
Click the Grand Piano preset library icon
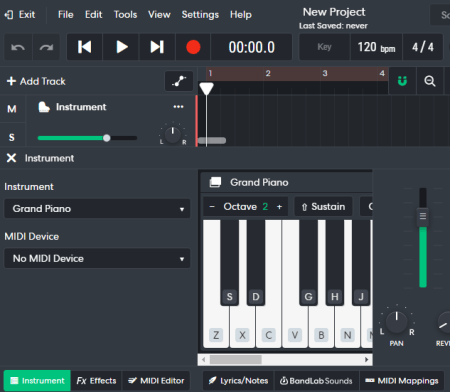pos(215,182)
